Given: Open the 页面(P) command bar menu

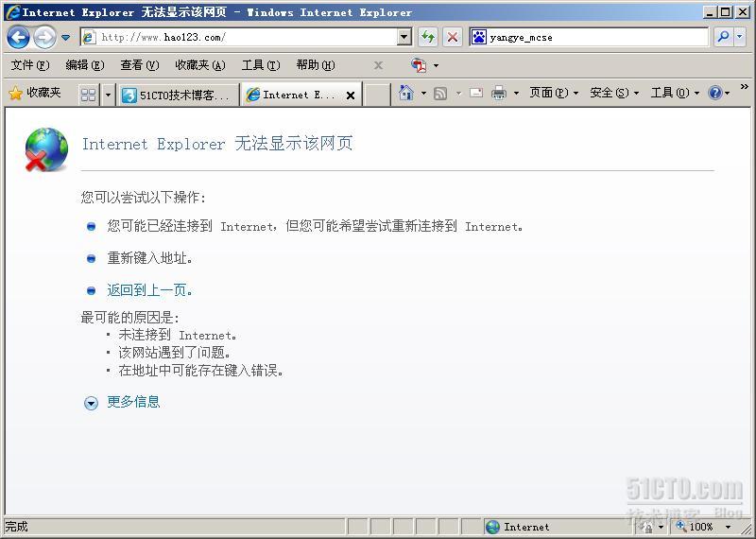Looking at the screenshot, I should 554,93.
